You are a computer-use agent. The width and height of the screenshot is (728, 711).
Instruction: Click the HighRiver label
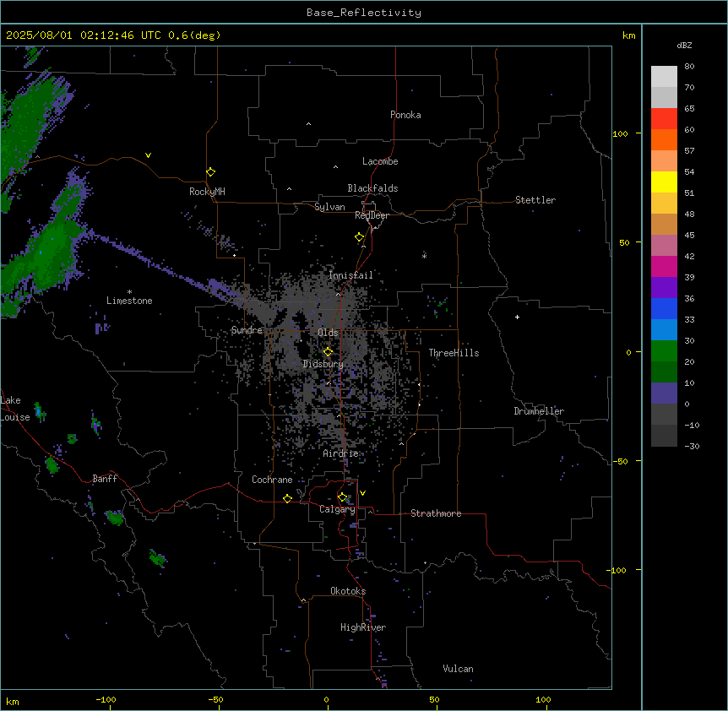point(363,627)
